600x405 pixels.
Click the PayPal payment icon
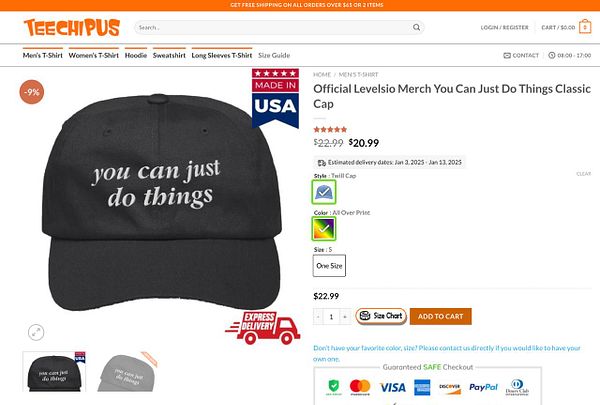[483, 387]
